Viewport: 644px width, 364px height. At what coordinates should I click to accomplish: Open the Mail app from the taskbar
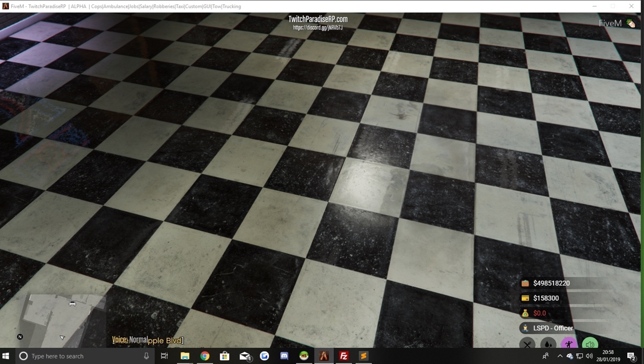[245, 356]
